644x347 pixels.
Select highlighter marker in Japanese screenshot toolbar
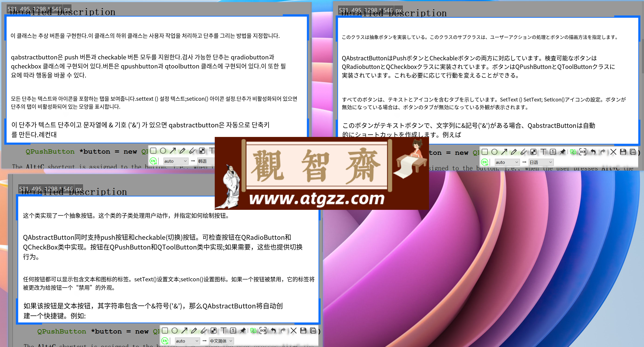[523, 152]
